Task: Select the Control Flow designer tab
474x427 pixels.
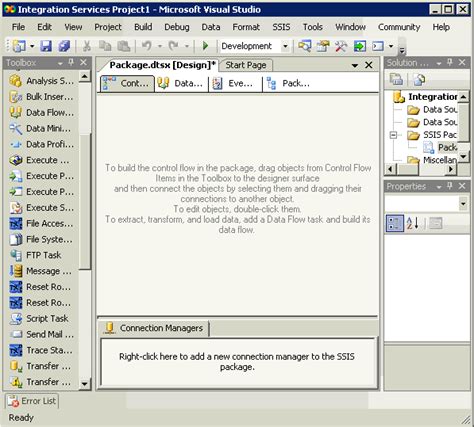Action: point(127,83)
